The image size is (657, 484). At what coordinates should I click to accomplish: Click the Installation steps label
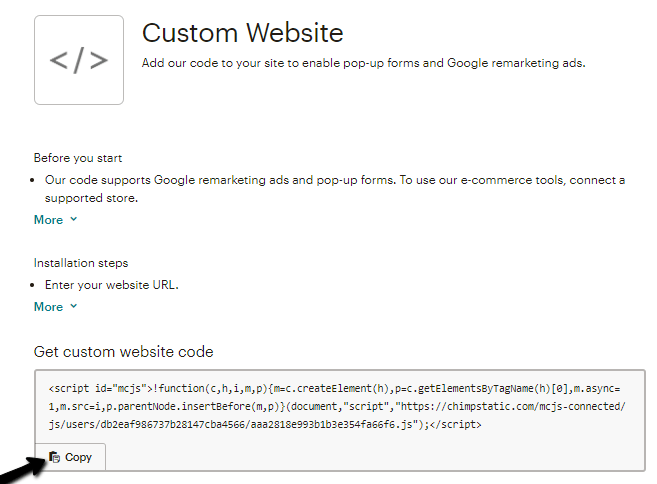[81, 263]
